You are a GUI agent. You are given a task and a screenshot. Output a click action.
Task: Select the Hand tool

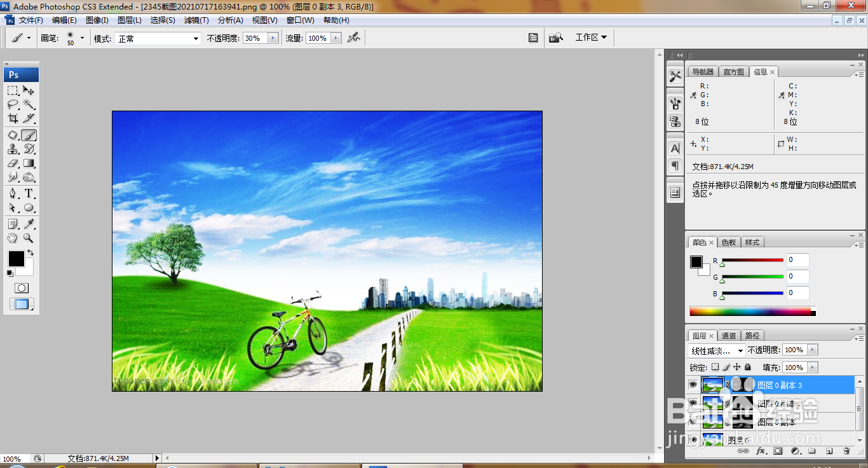click(13, 238)
